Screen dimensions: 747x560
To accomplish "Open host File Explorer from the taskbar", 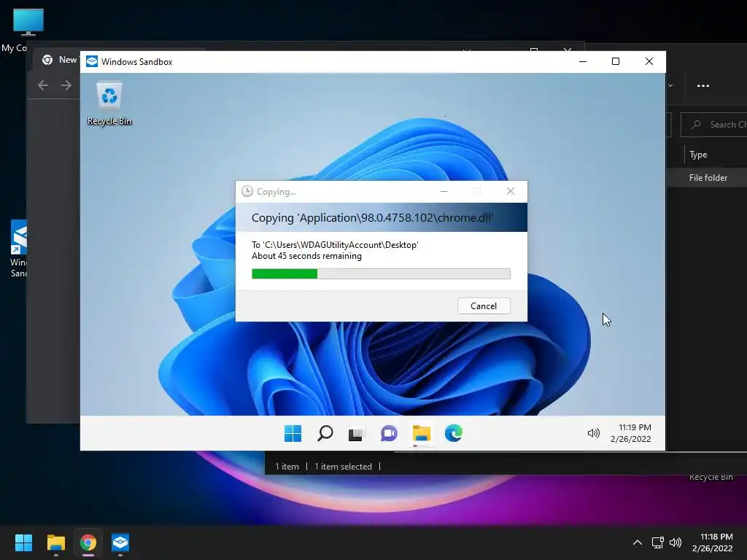I will click(x=55, y=542).
